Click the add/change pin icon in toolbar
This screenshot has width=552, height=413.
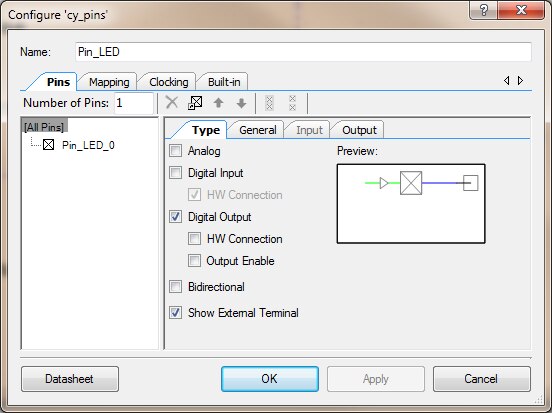(x=195, y=103)
